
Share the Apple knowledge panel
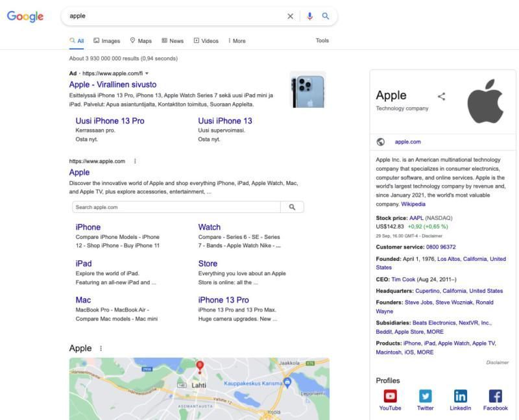point(441,96)
